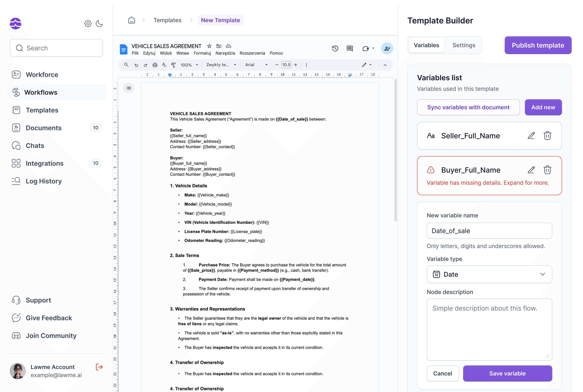Click the document vertical scrollbar
Screen dimensions: 583x392
tap(396, 150)
